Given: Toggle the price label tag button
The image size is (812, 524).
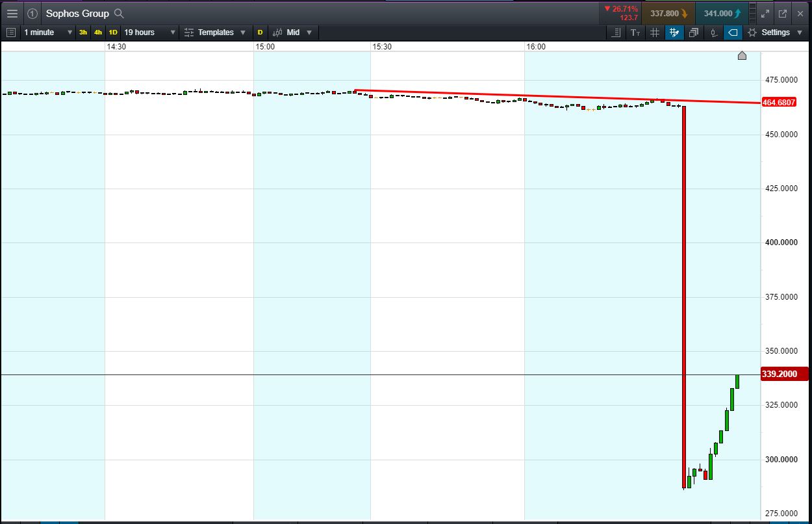Looking at the screenshot, I should [733, 33].
